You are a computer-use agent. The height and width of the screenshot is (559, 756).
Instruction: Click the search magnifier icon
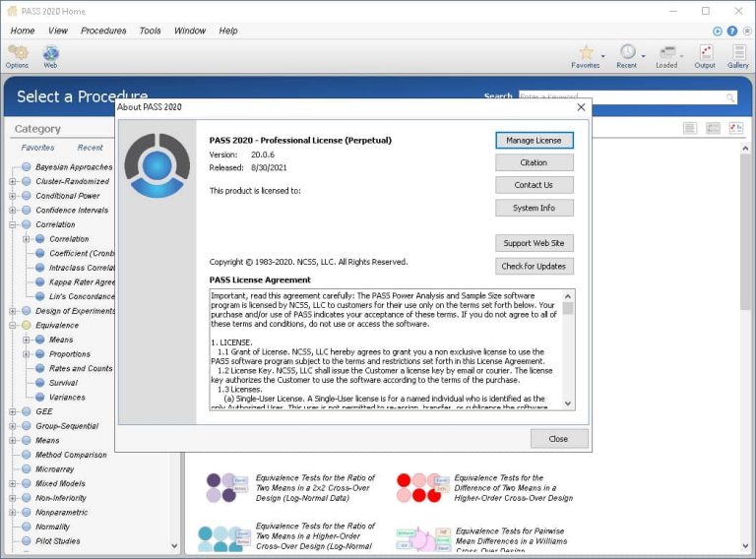[730, 97]
